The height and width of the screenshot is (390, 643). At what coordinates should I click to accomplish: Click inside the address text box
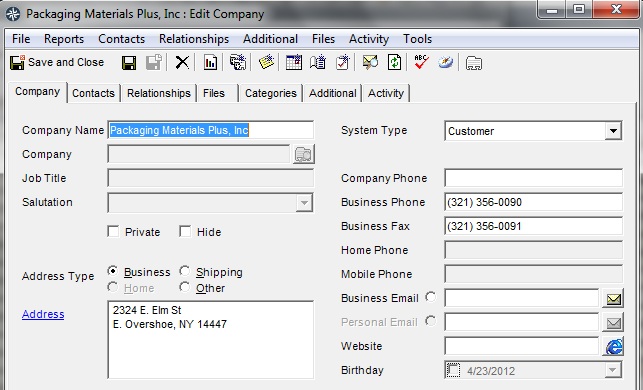[x=211, y=340]
